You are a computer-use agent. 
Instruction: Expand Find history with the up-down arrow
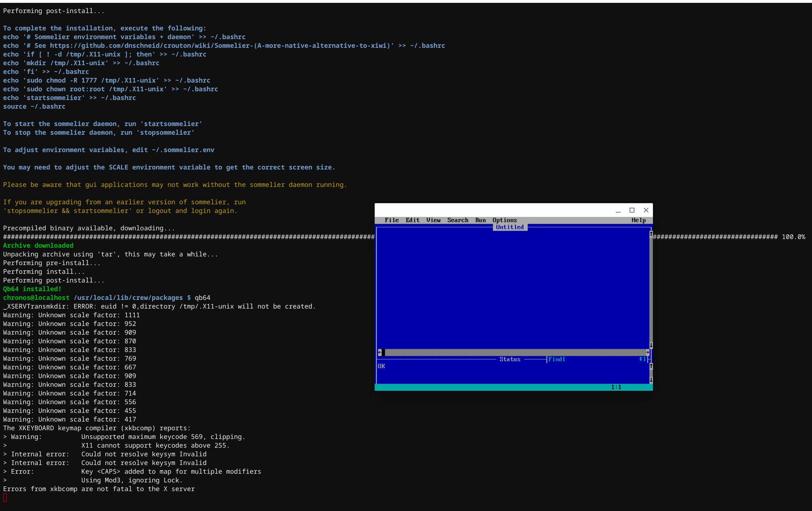pyautogui.click(x=641, y=359)
